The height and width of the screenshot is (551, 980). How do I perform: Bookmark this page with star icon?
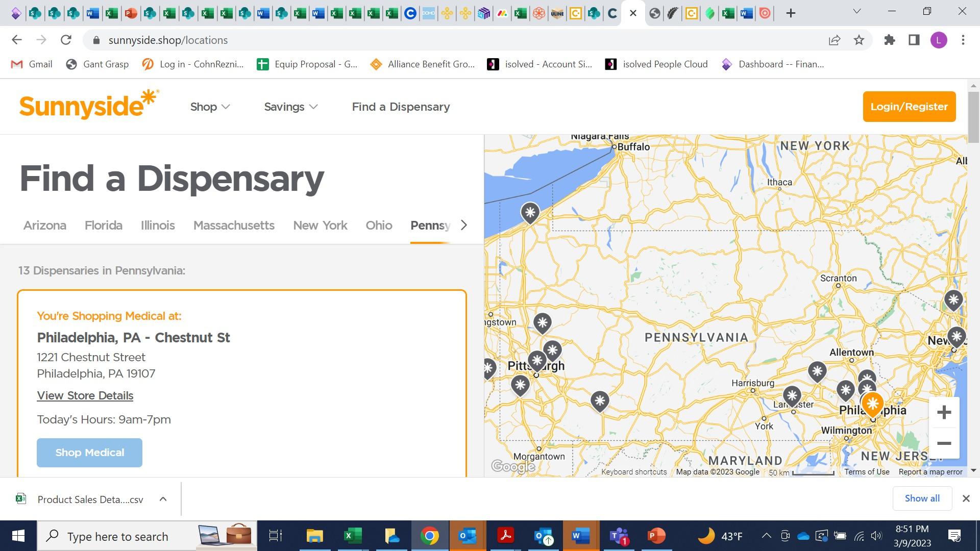(859, 40)
